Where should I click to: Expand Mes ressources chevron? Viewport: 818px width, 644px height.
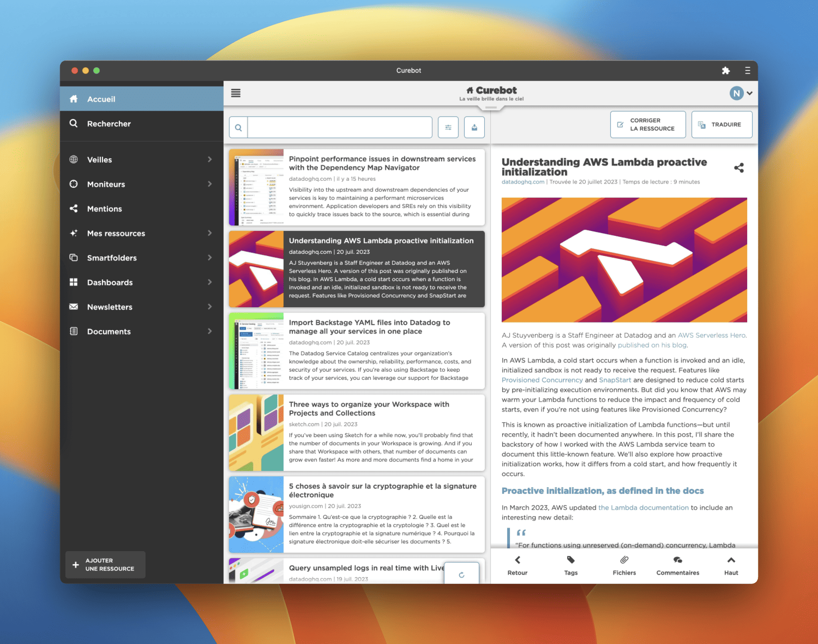pos(209,233)
